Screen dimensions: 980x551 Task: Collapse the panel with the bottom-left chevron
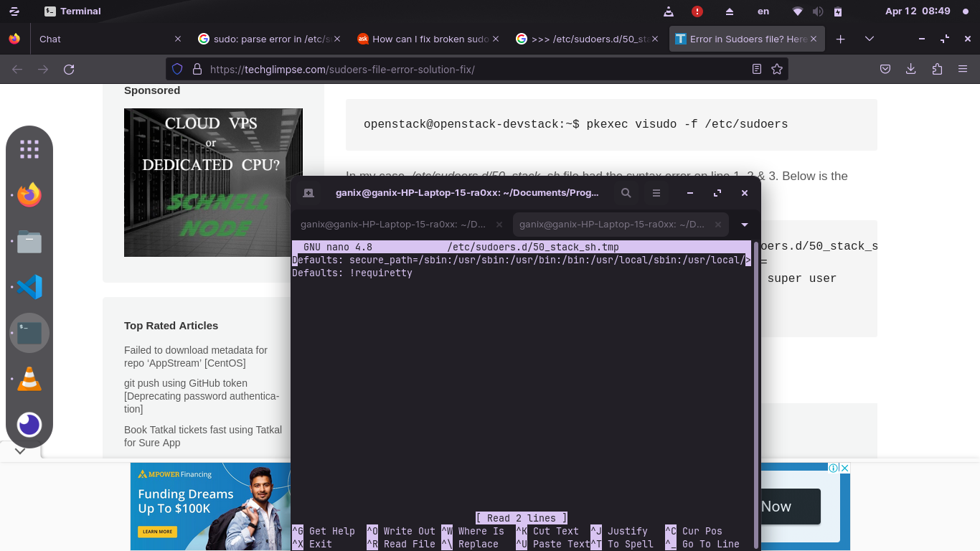click(20, 451)
